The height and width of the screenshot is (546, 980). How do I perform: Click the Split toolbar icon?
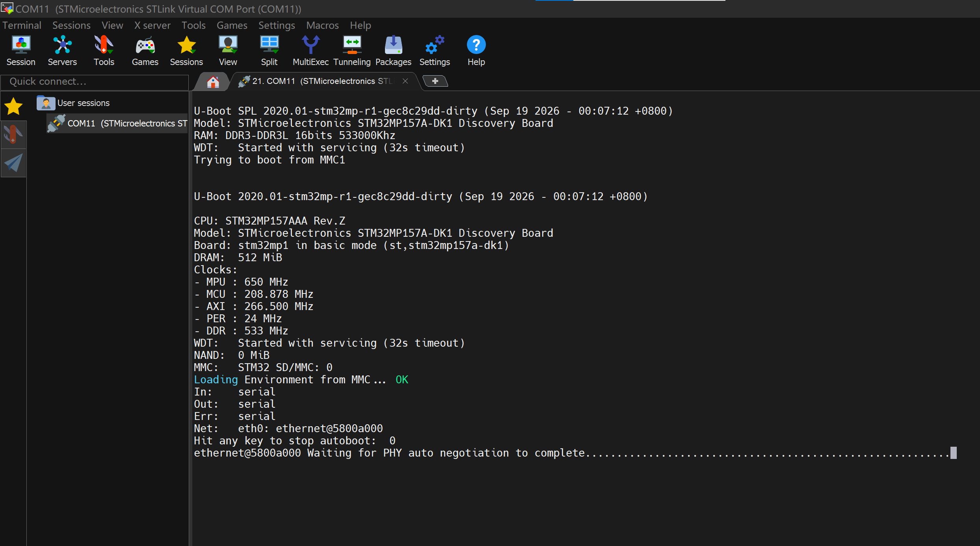pos(269,51)
